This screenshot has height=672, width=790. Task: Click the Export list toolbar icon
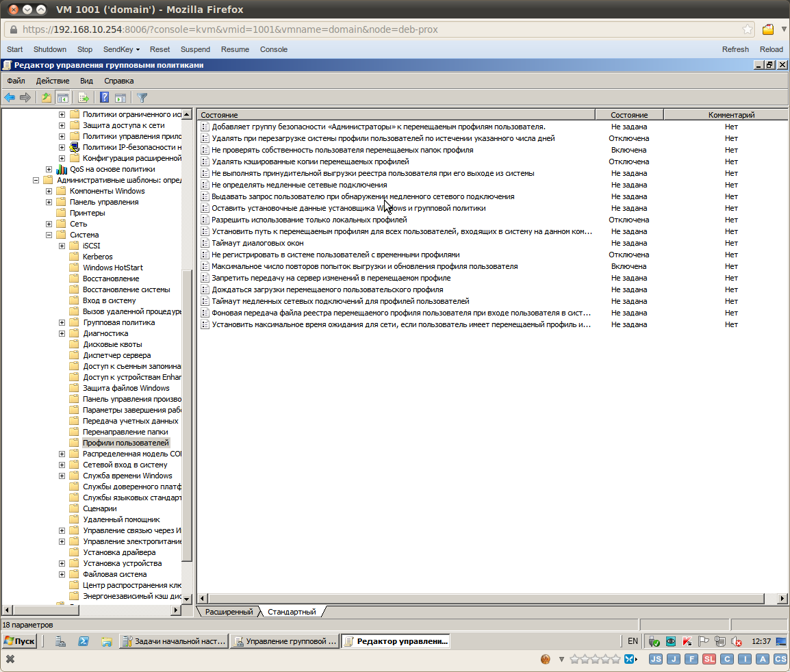tap(84, 98)
